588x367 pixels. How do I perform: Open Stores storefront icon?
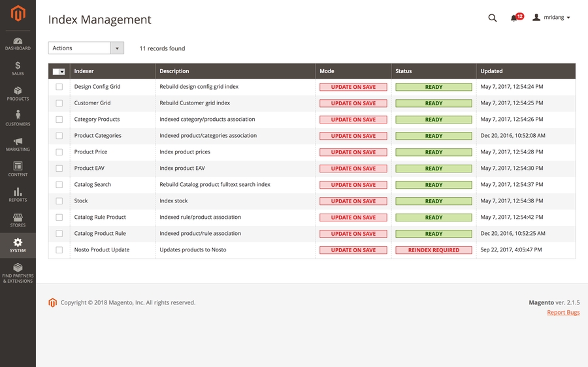tap(18, 219)
